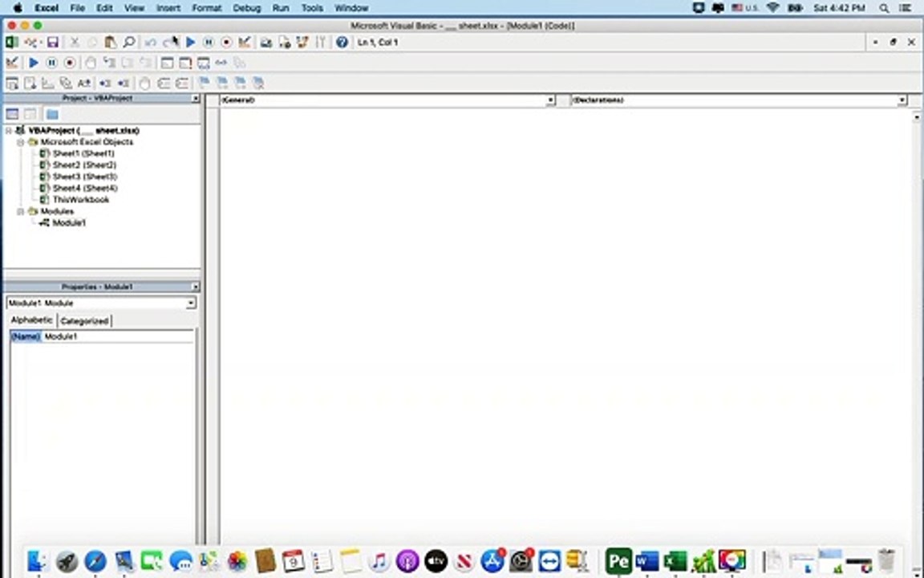The image size is (924, 578).
Task: Click the Paste clipboard icon
Action: [x=110, y=43]
